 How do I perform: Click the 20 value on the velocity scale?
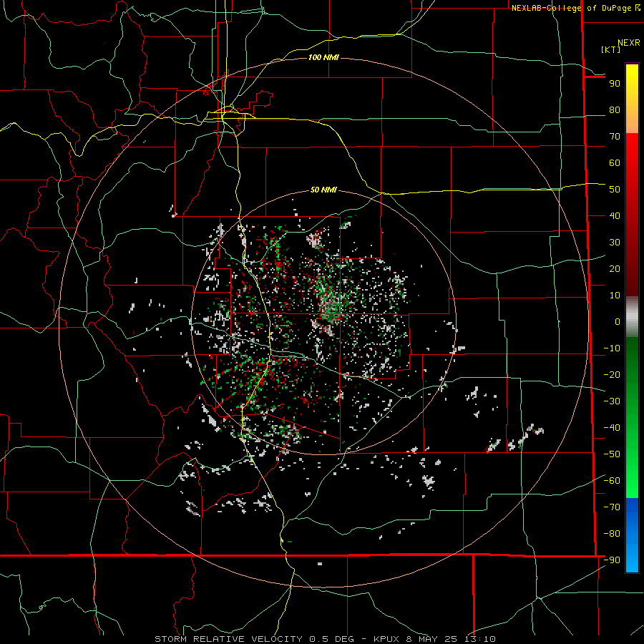click(615, 269)
